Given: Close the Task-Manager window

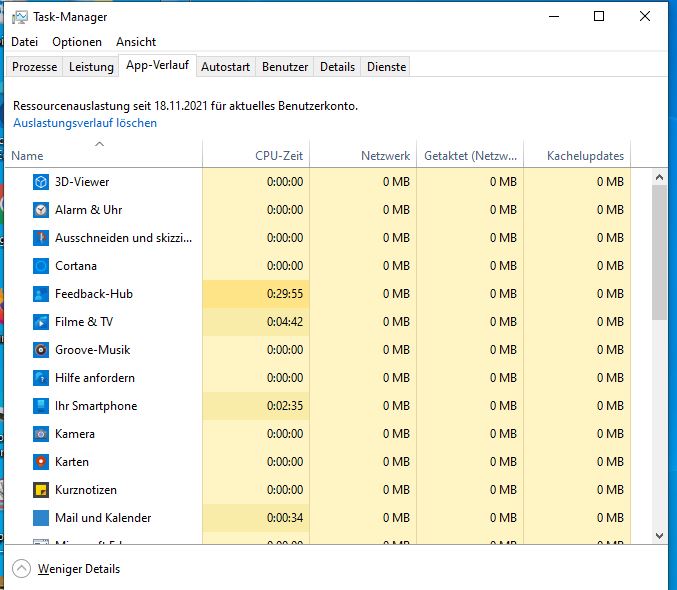Looking at the screenshot, I should pos(645,16).
